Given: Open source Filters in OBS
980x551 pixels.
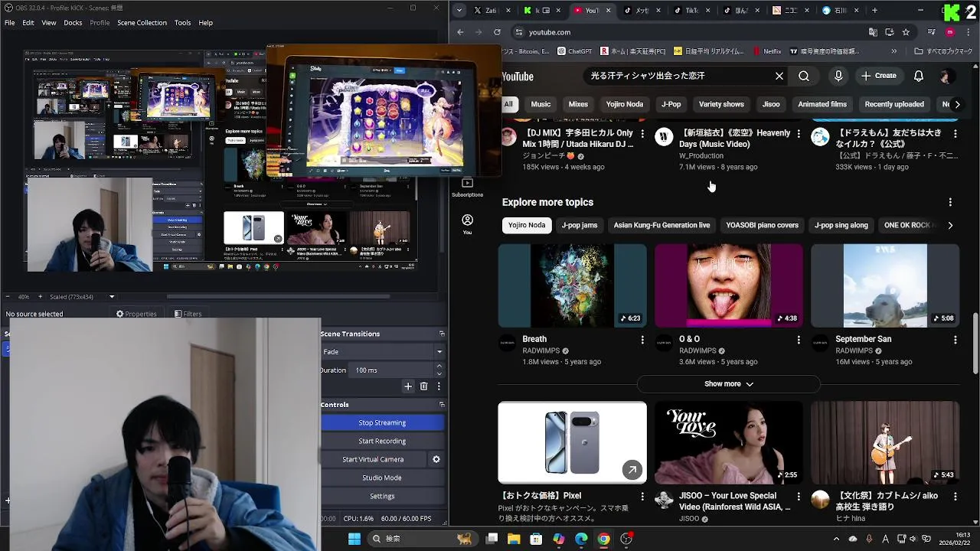Looking at the screenshot, I should point(188,314).
